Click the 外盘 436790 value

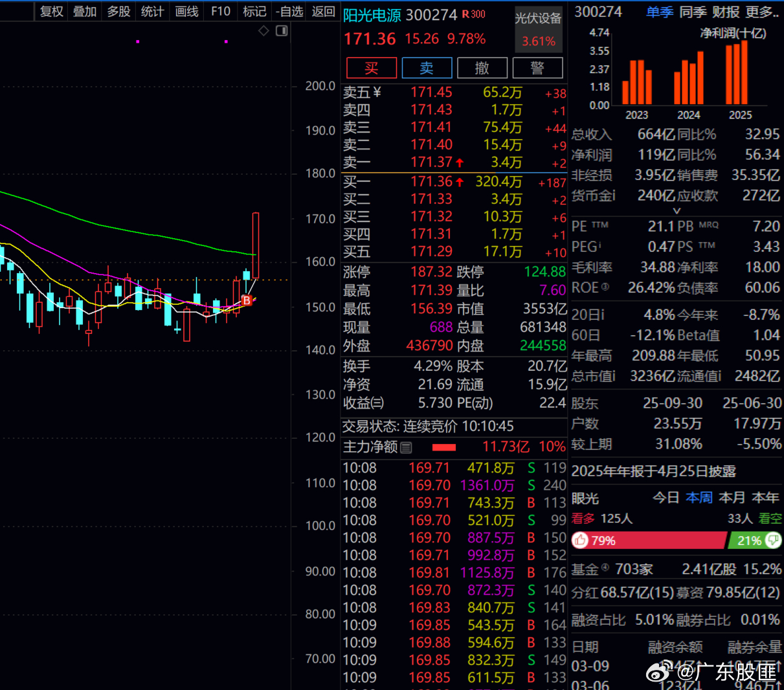coord(430,346)
